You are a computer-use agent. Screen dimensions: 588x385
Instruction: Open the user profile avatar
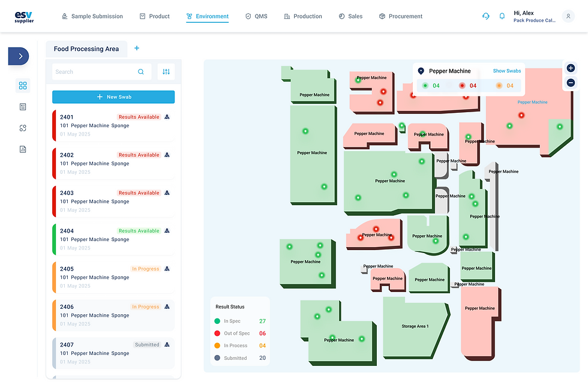pos(568,16)
